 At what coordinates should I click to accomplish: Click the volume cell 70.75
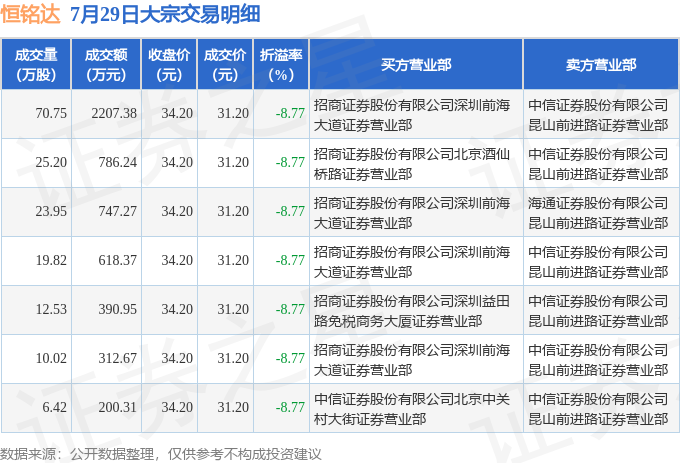[x=51, y=114]
